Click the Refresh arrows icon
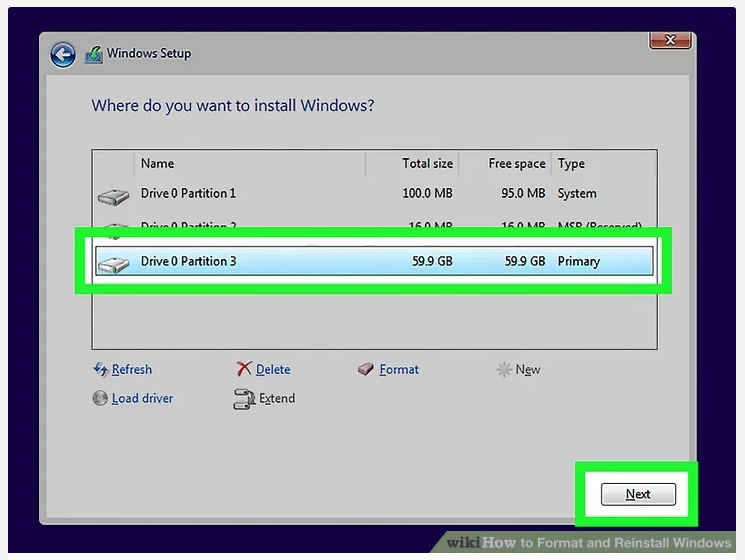The width and height of the screenshot is (745, 560). point(100,370)
